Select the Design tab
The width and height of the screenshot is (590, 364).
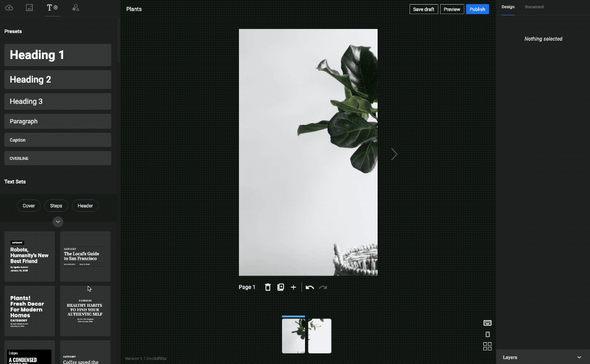coord(508,7)
